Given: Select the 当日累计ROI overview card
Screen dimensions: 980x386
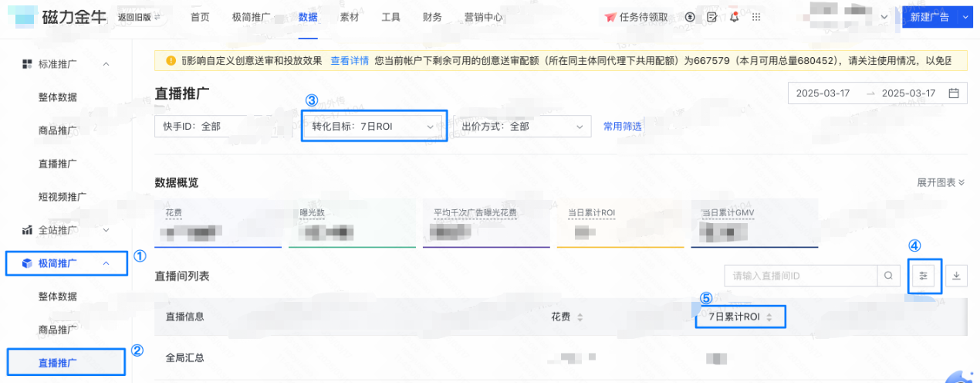Looking at the screenshot, I should click(620, 224).
